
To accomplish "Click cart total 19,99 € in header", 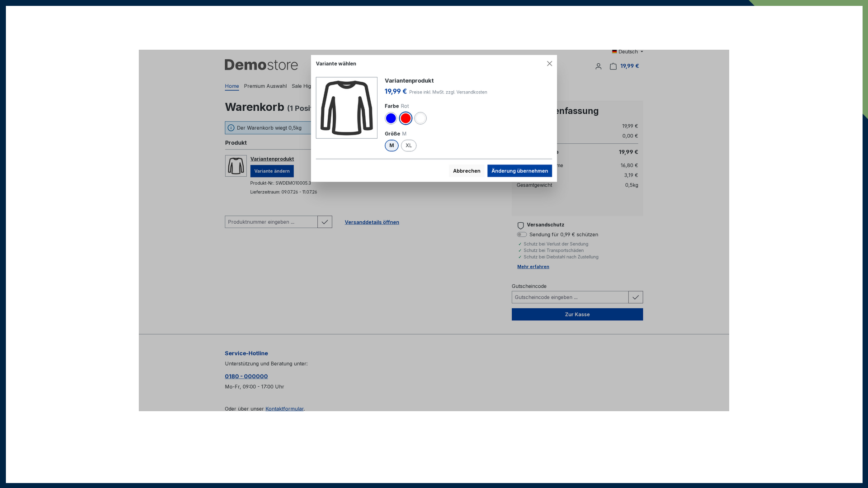I will 629,66.
